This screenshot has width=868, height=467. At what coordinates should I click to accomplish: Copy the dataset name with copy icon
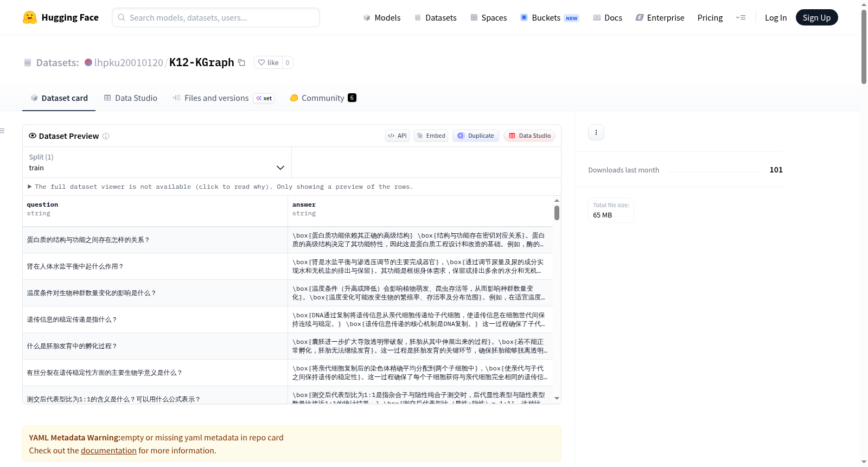(x=241, y=62)
